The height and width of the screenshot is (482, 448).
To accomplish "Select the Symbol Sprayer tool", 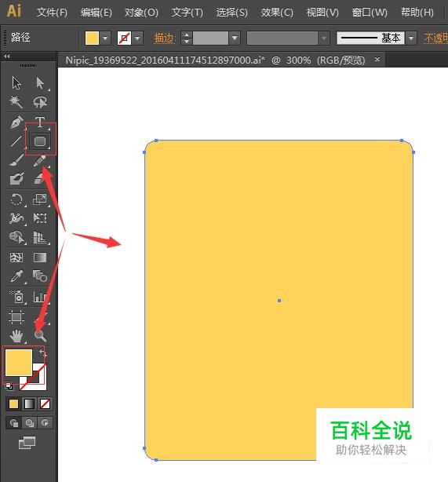I will 17,296.
